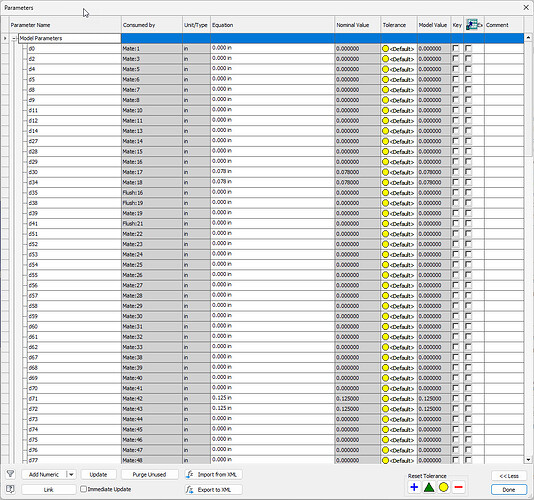Click the Model Value column header

tap(434, 25)
